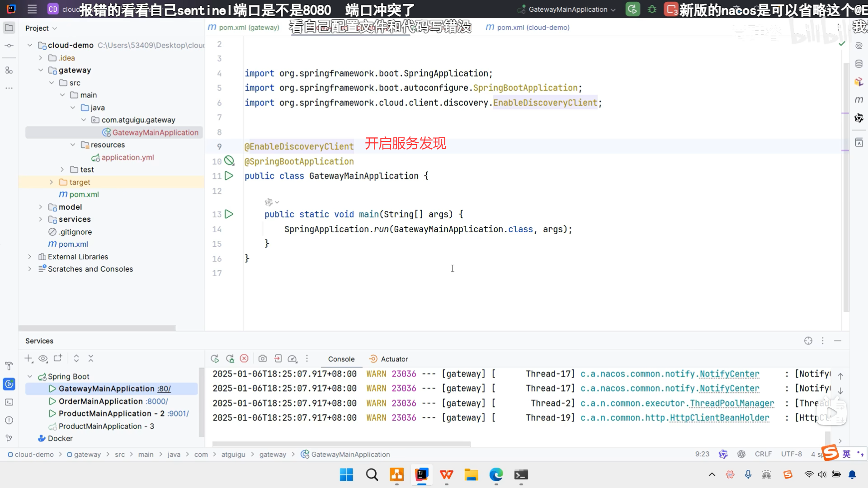Click the :8000/ link of OrderMainApplication
The image size is (868, 488).
point(157,401)
